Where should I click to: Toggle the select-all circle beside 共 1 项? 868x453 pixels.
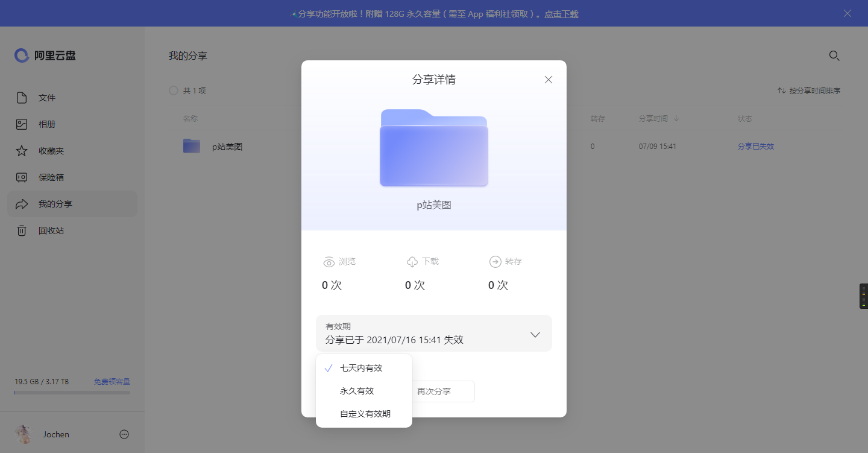[174, 90]
